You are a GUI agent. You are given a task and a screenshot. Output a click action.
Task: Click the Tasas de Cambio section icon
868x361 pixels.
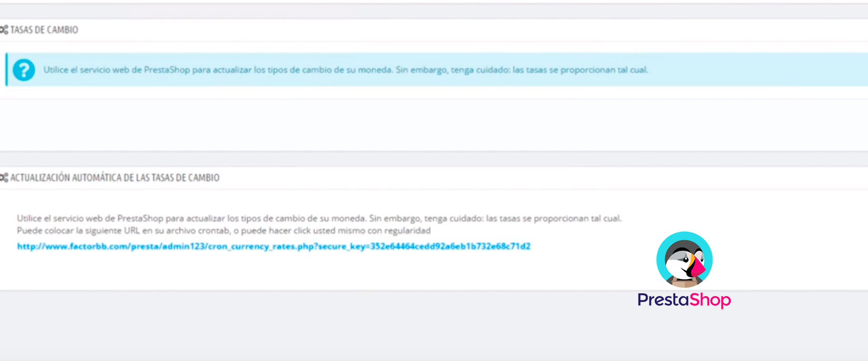click(x=4, y=30)
